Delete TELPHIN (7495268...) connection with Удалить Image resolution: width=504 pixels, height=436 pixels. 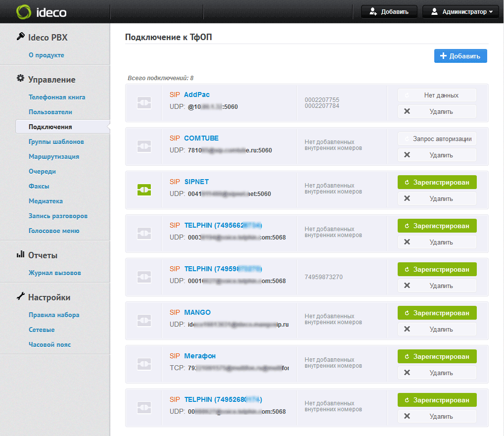(x=437, y=416)
